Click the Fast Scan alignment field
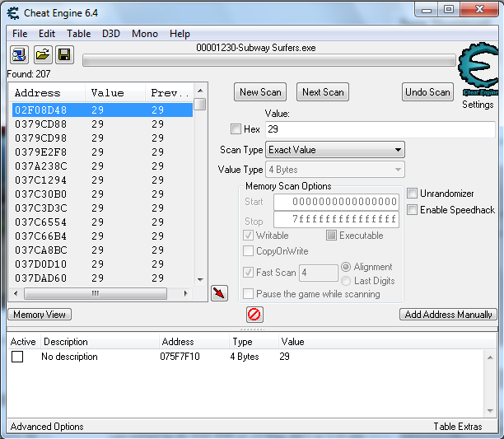This screenshot has width=504, height=439. click(319, 273)
